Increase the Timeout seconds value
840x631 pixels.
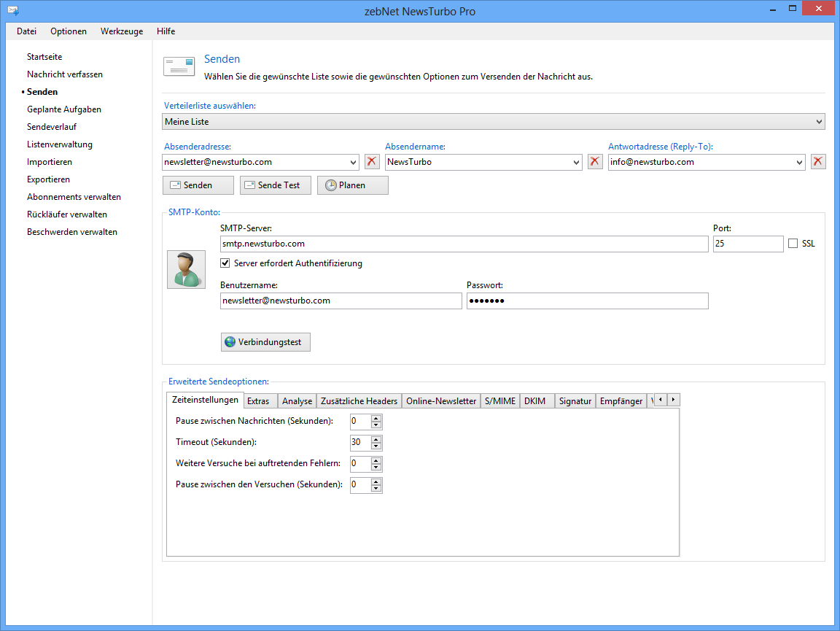click(376, 439)
